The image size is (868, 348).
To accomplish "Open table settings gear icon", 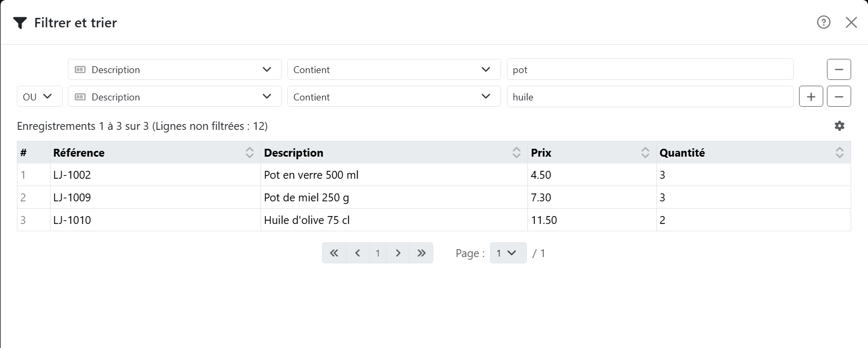I will [840, 126].
